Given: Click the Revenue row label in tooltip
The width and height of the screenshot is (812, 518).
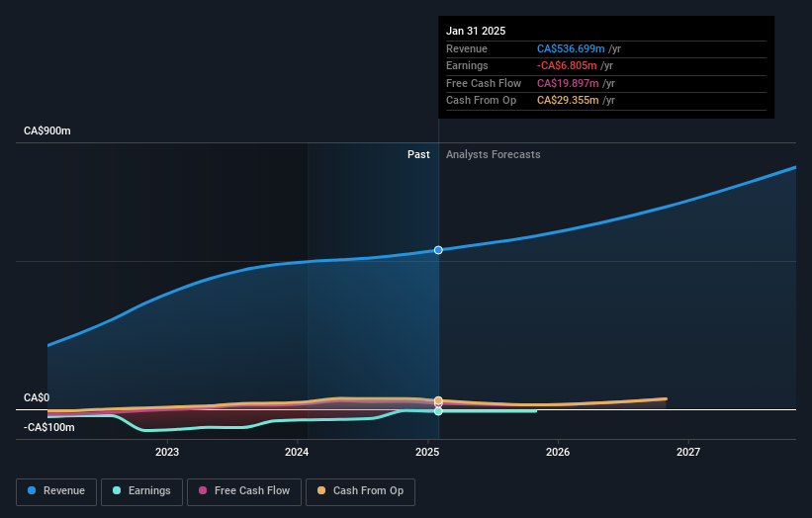Looking at the screenshot, I should pyautogui.click(x=467, y=48).
